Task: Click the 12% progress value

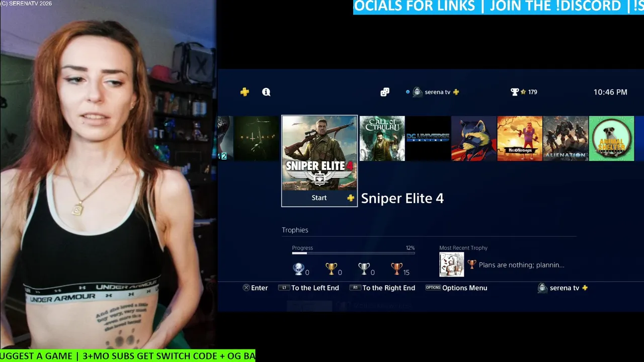Action: tap(410, 248)
